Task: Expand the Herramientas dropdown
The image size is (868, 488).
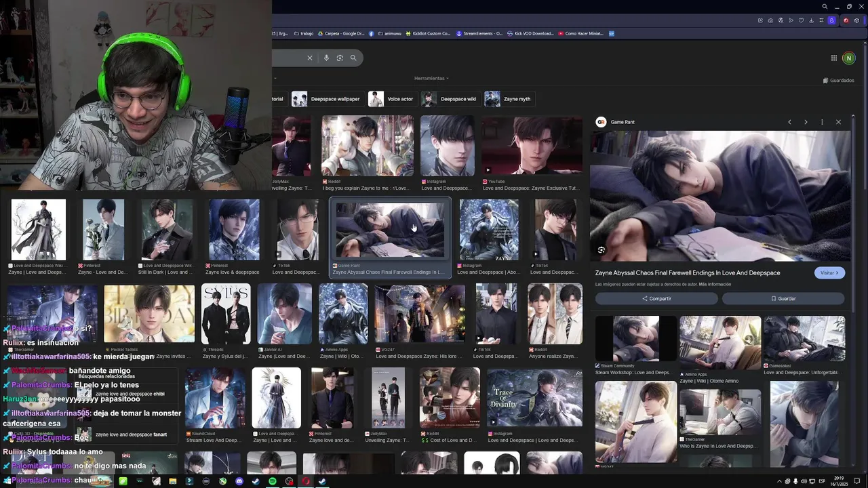Action: (x=431, y=79)
